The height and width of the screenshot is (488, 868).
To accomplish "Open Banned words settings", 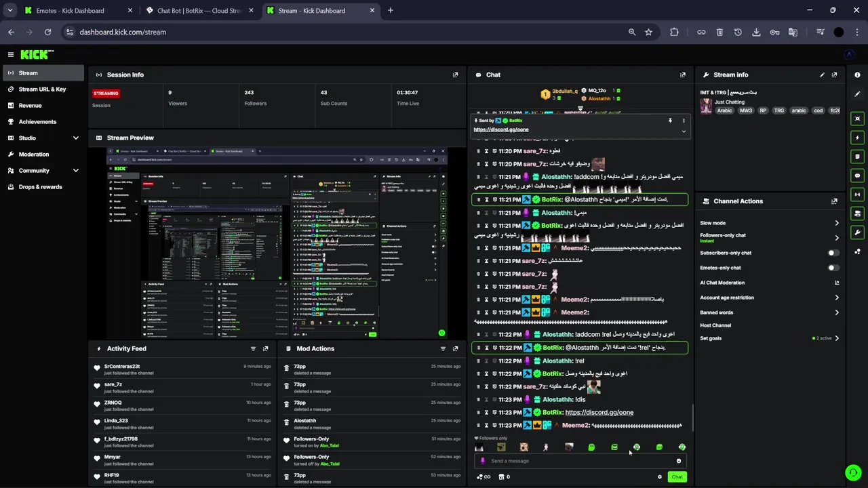I will tap(770, 312).
